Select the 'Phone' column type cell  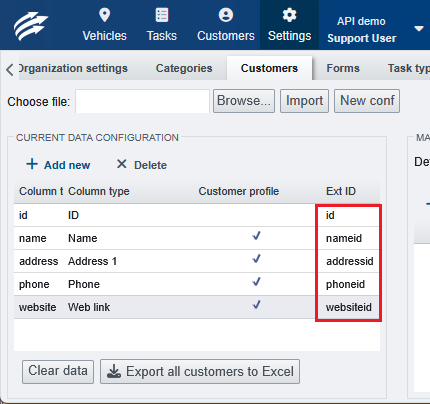(84, 284)
